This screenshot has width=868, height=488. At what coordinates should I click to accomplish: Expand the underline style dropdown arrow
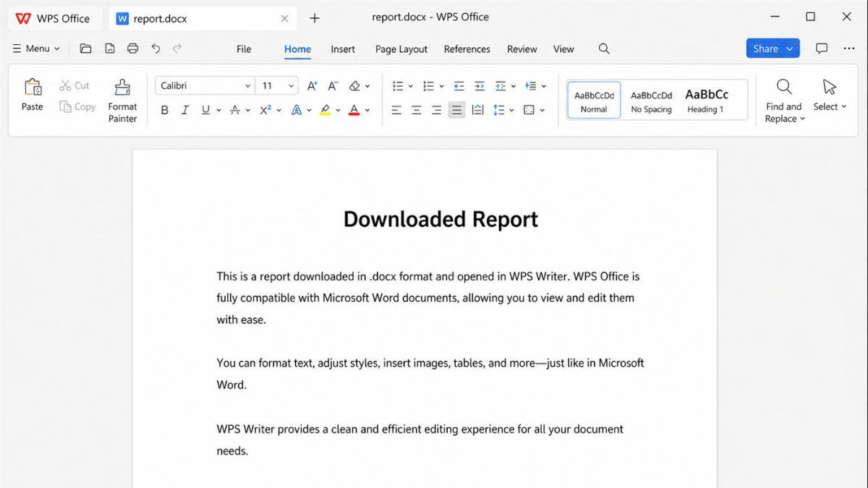tap(218, 111)
